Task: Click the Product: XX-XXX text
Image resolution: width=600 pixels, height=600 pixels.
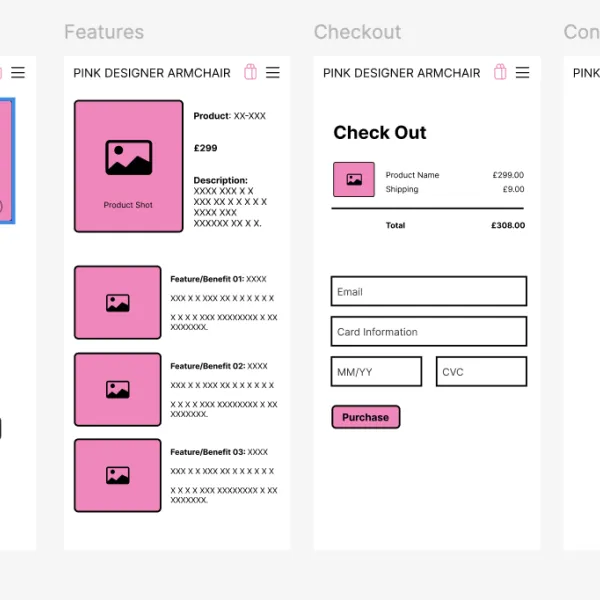Action: 229,116
